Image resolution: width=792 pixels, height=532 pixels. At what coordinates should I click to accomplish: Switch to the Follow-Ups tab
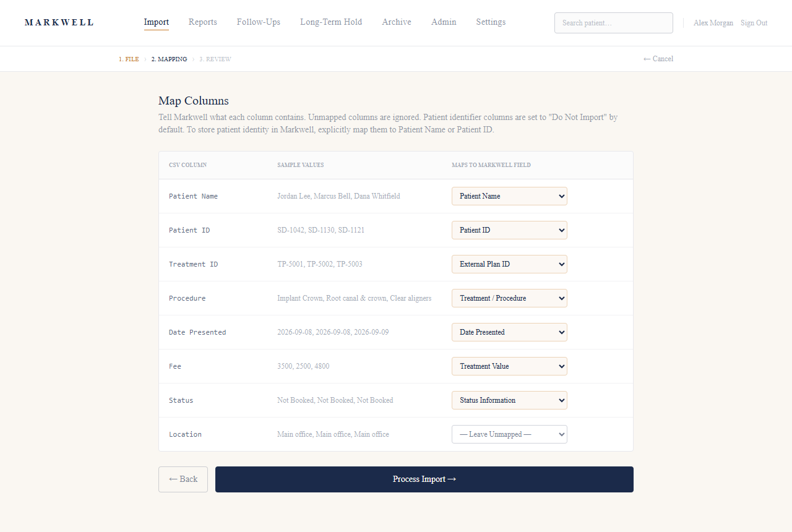point(259,22)
